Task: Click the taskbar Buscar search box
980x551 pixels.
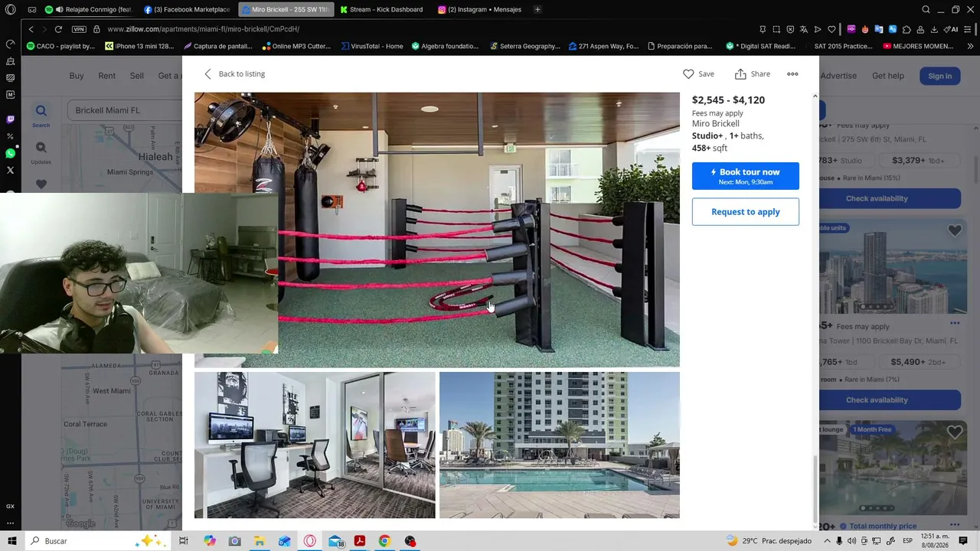Action: coord(97,541)
